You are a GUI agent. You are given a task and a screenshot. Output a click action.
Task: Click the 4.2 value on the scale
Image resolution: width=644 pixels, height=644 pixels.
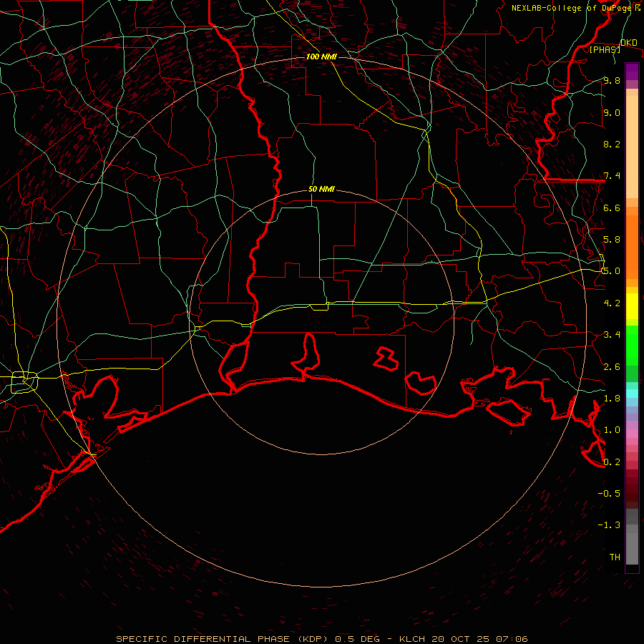click(612, 303)
